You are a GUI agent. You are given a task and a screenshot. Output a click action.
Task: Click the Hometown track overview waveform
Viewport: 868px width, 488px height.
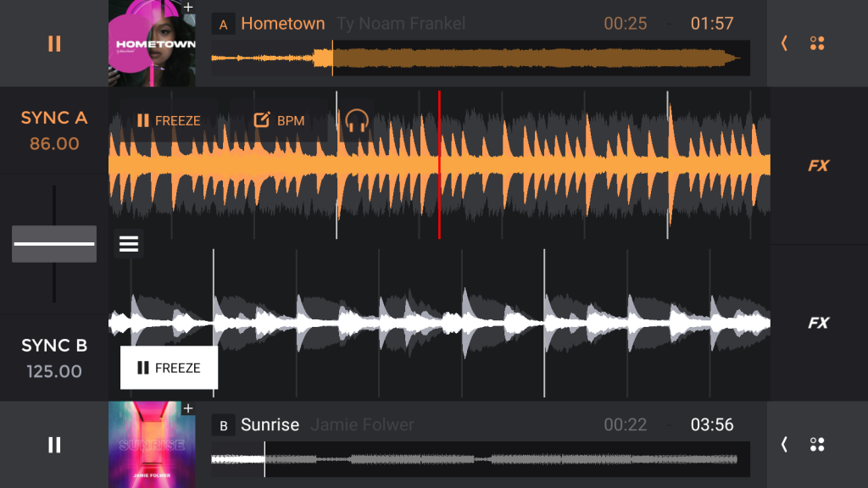click(480, 58)
